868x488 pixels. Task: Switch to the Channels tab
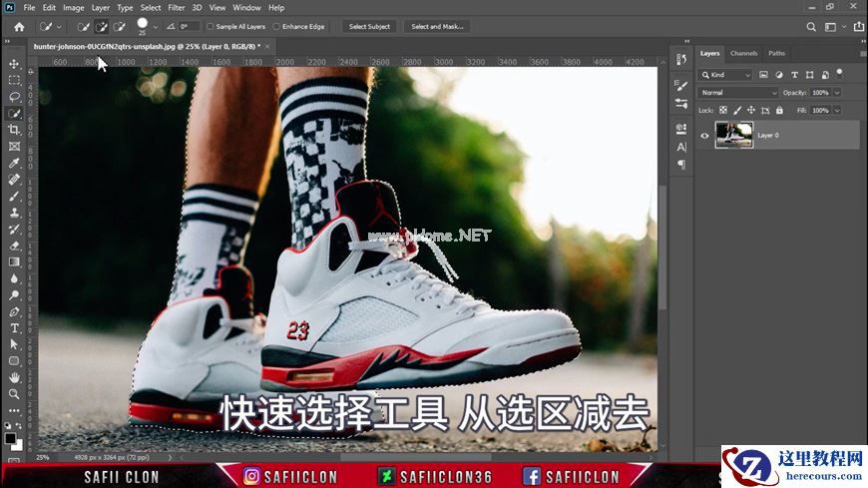click(x=743, y=53)
